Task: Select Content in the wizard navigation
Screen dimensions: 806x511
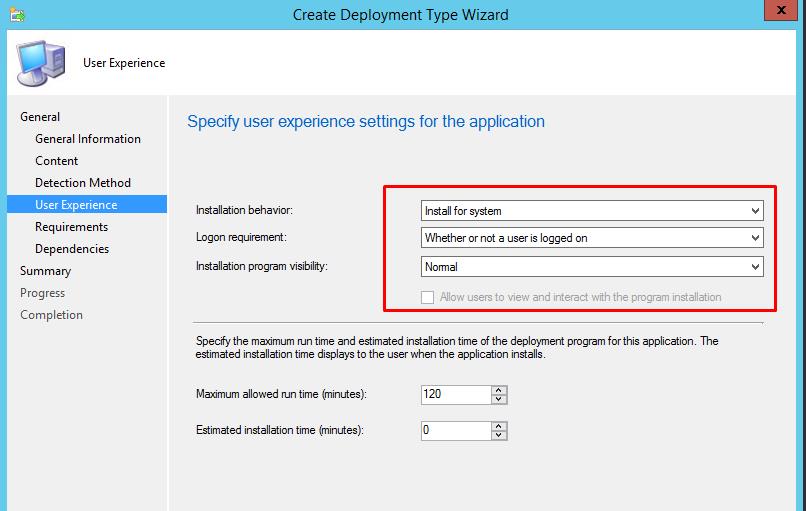Action: click(57, 161)
